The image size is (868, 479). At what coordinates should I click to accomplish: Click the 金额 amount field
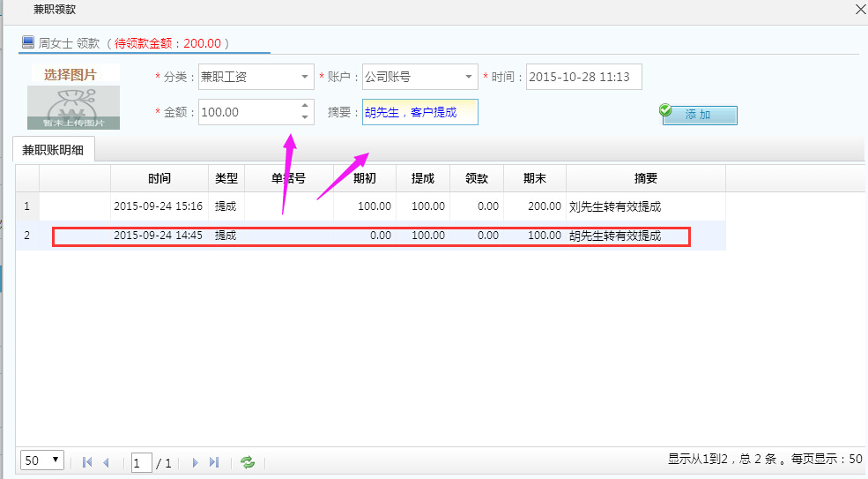point(249,112)
